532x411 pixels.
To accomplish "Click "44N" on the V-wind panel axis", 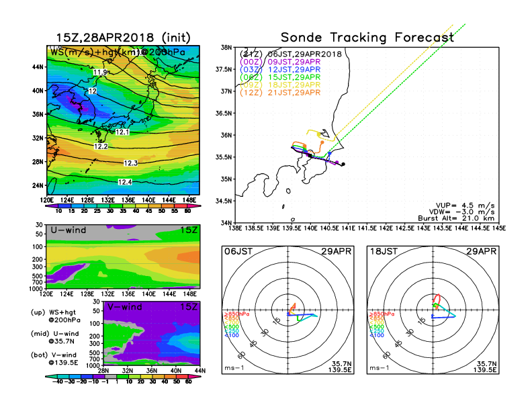I will 200,371.
